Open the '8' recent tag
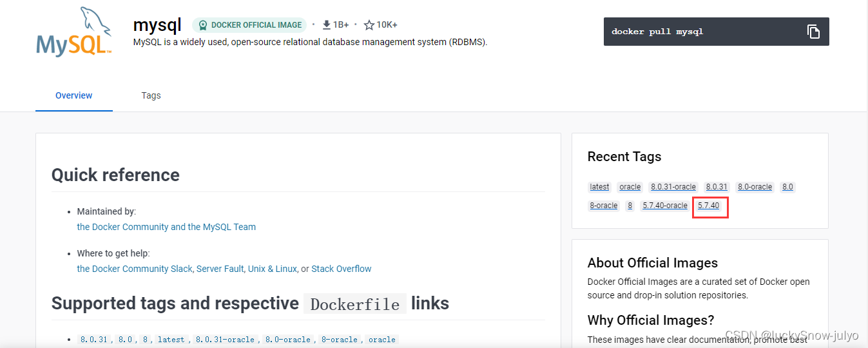Viewport: 868px width, 348px height. coord(630,206)
